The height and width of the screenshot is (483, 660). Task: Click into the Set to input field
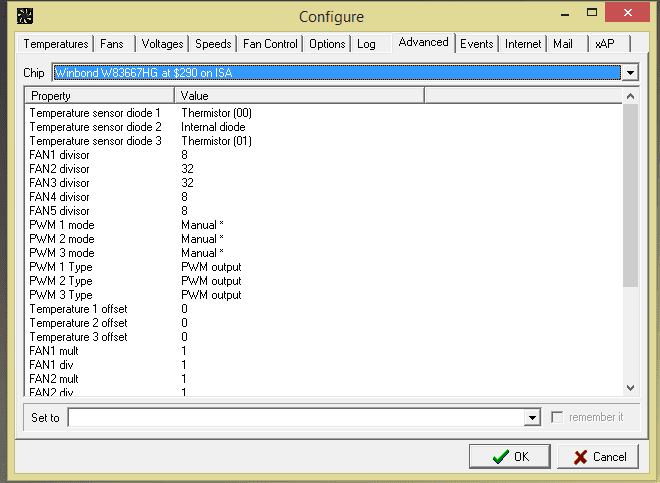point(296,418)
